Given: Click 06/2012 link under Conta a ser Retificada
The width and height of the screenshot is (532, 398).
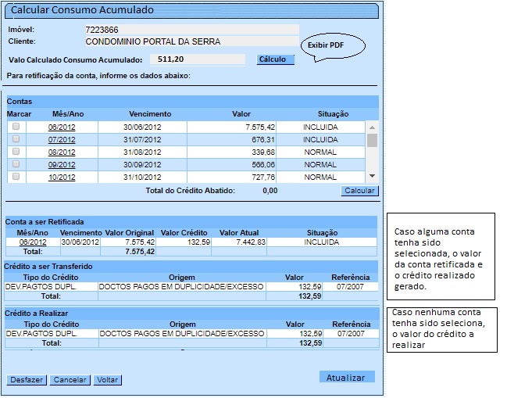Looking at the screenshot, I should 33,242.
